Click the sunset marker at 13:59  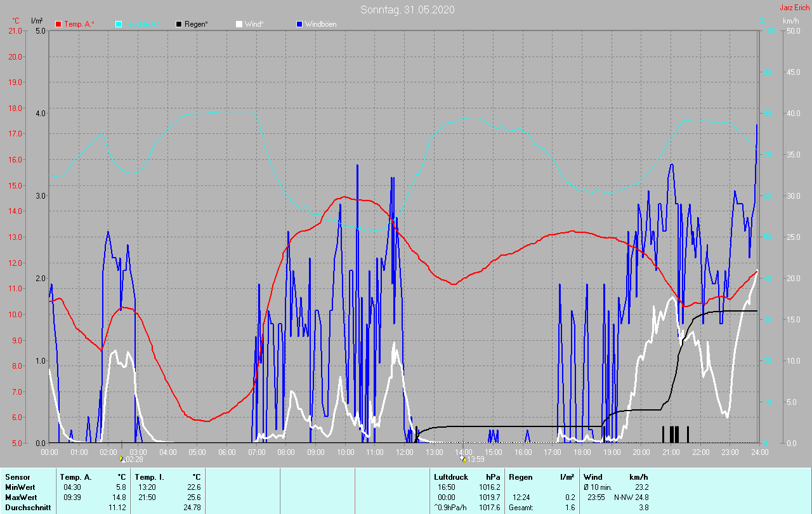pyautogui.click(x=463, y=459)
